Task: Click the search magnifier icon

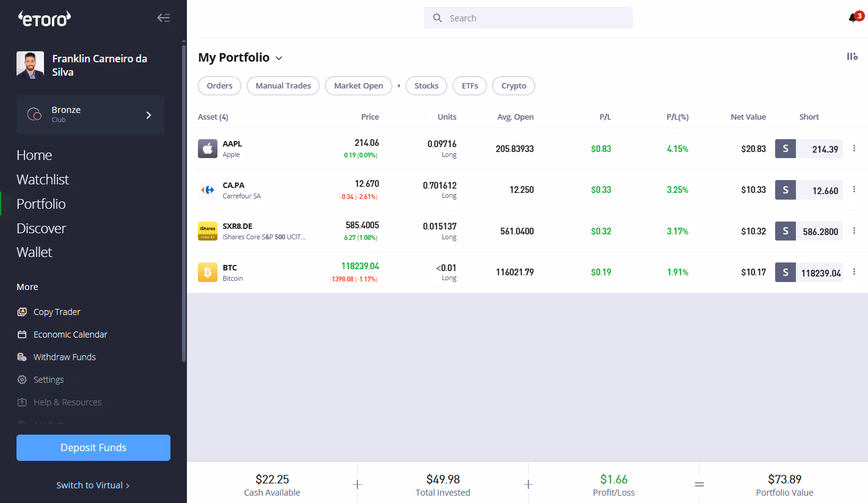Action: [x=437, y=18]
